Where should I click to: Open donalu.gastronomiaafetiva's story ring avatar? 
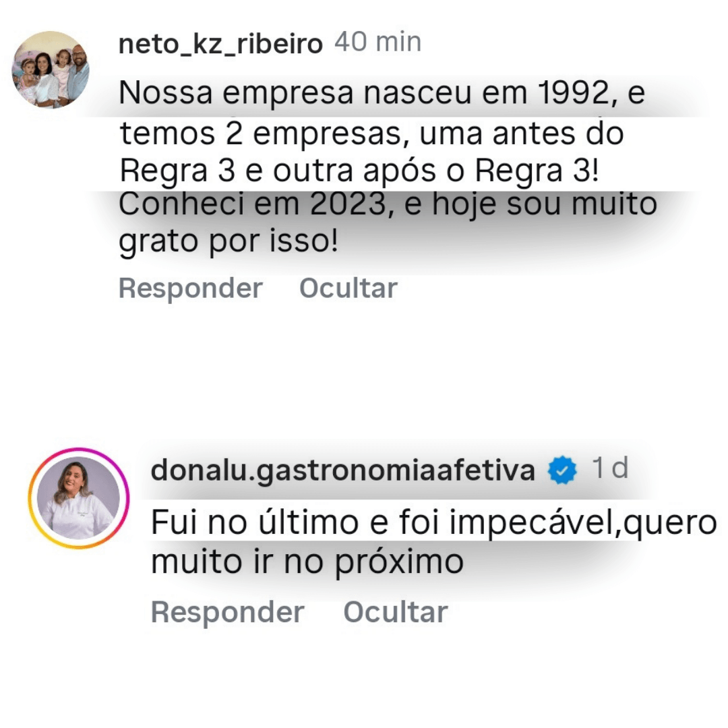tap(79, 498)
